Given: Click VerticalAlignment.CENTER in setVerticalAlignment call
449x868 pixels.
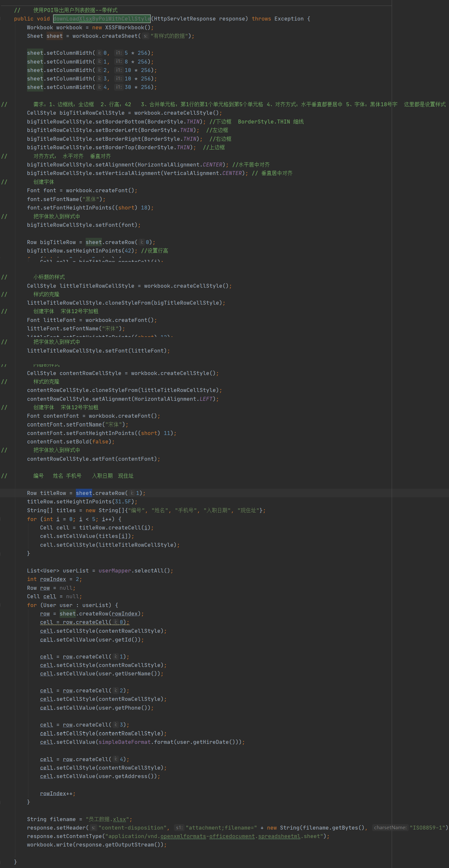Looking at the screenshot, I should click(203, 173).
